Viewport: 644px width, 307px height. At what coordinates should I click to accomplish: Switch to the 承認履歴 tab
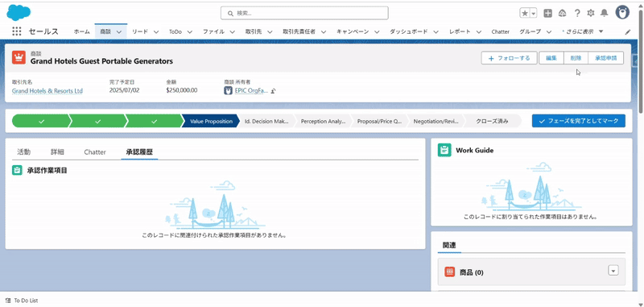click(139, 151)
